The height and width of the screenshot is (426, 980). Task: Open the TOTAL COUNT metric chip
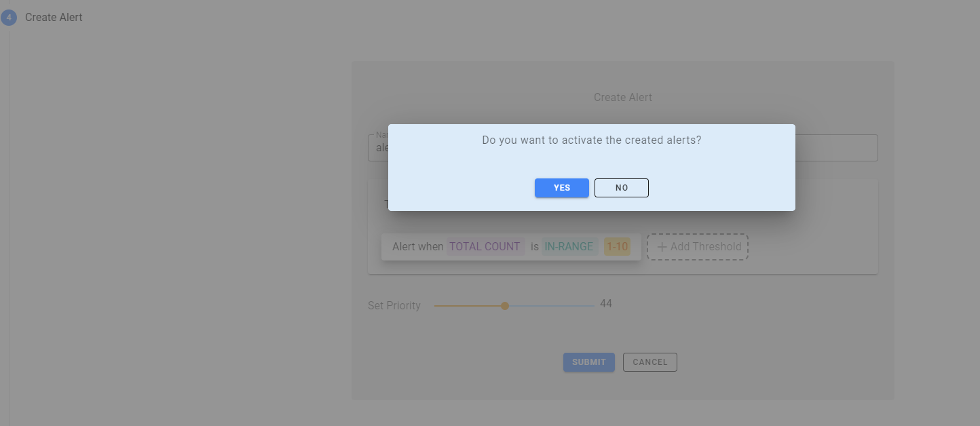click(485, 247)
